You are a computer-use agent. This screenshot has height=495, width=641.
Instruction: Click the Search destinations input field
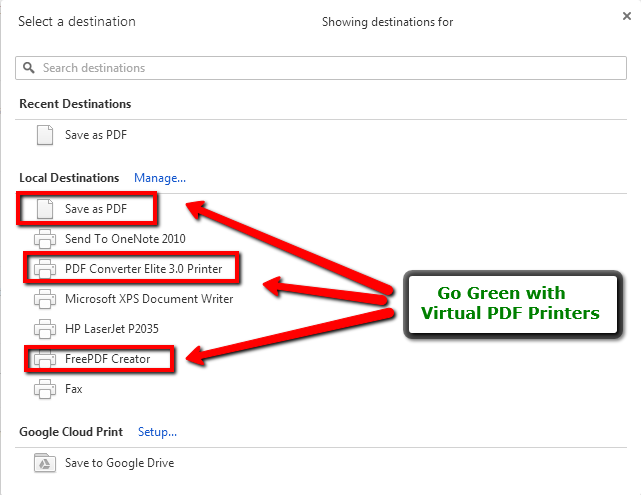click(x=321, y=68)
